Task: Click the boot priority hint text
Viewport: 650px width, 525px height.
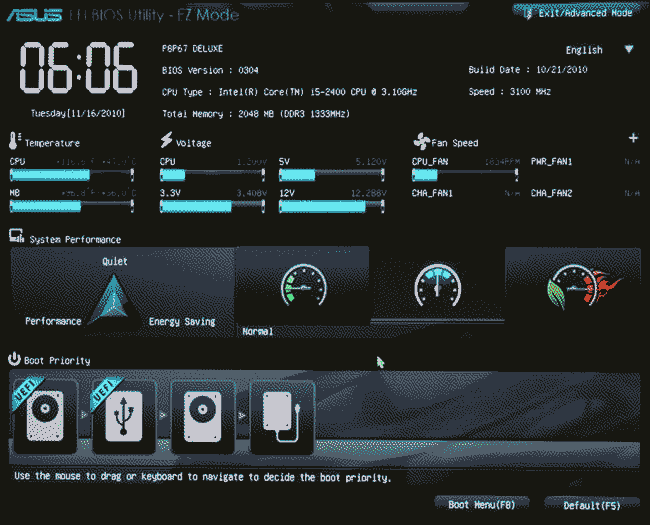Action: 203,477
